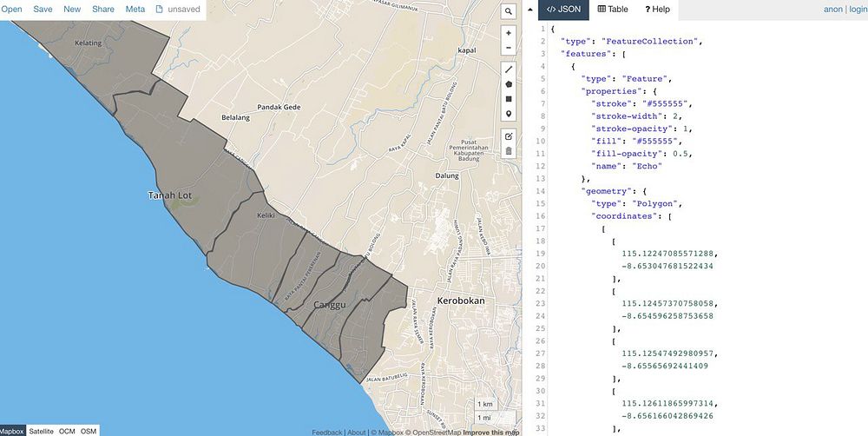This screenshot has width=868, height=436.
Task: Click the Canggu label on the map
Action: coord(329,305)
